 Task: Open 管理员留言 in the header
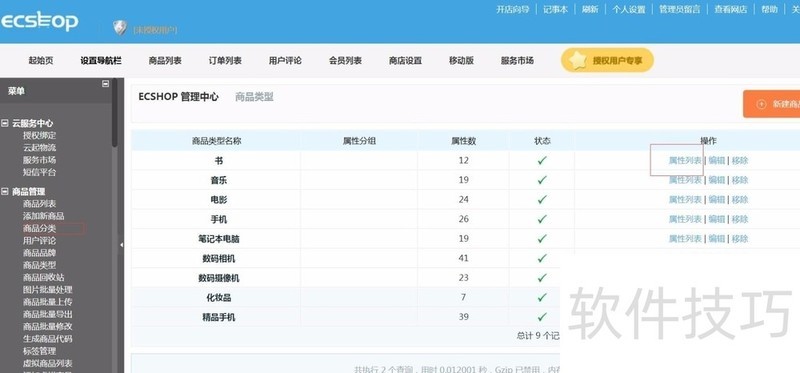680,9
